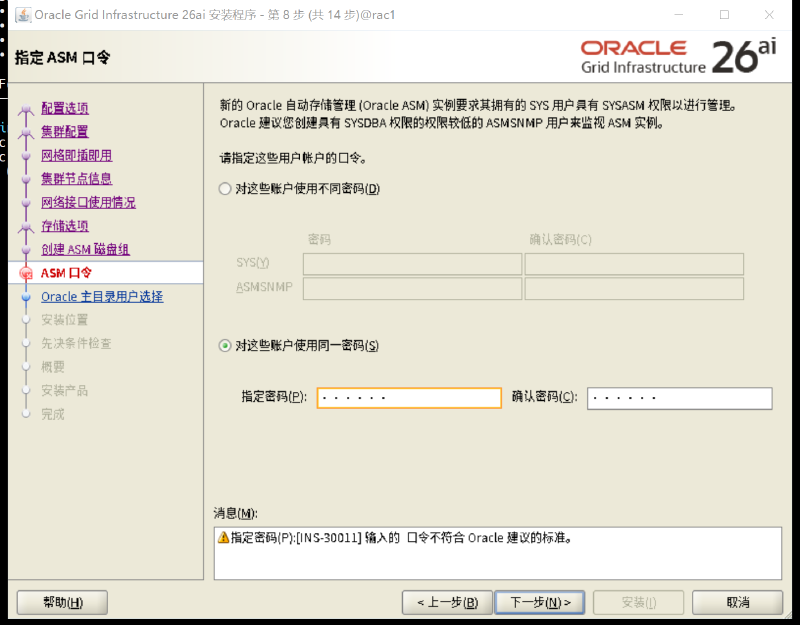This screenshot has height=625, width=800.
Task: Click the Oracle Grid Infrastructure 26ai logo
Action: 679,56
